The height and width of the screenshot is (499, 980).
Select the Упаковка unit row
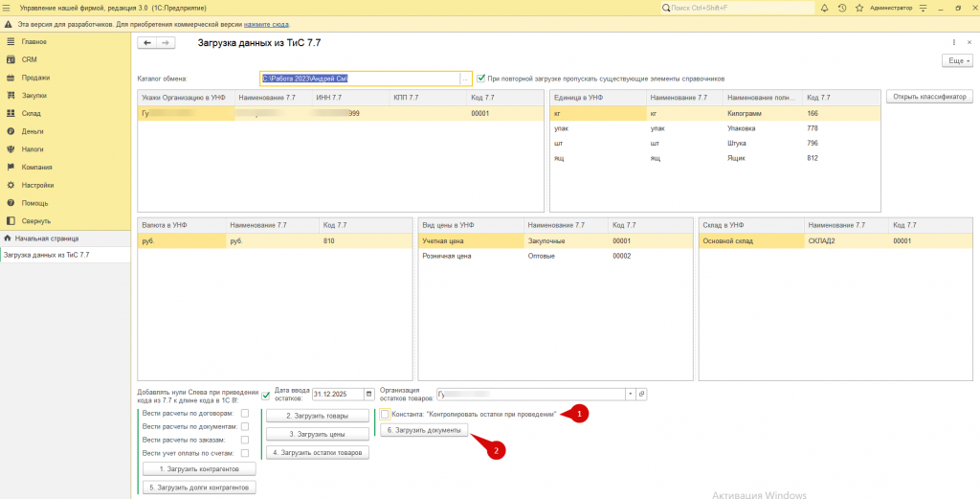[715, 128]
